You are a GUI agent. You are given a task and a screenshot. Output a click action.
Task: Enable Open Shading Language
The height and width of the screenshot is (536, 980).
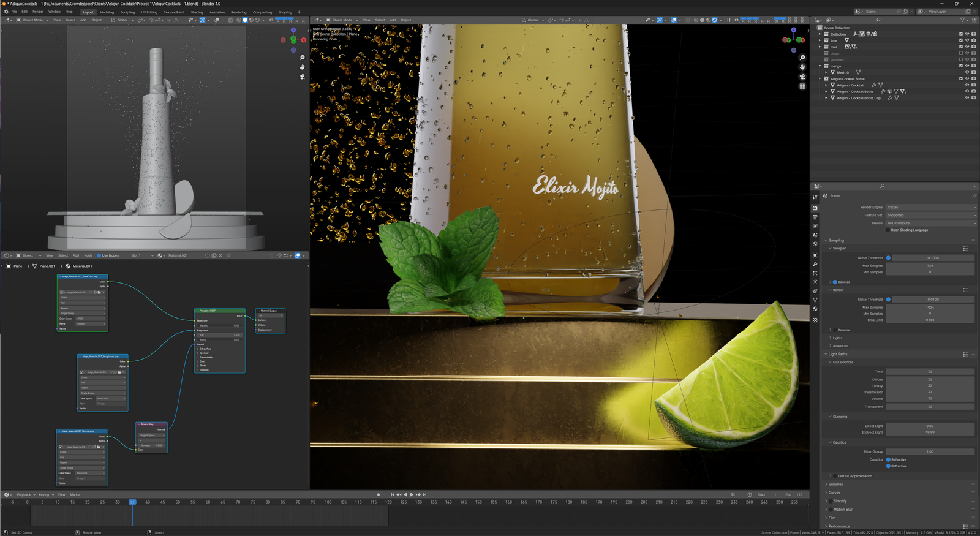tap(888, 230)
